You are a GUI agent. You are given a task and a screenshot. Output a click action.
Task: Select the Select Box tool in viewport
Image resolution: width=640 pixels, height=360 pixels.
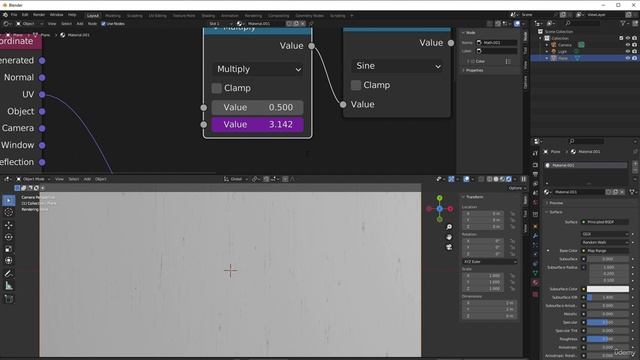pyautogui.click(x=9, y=200)
